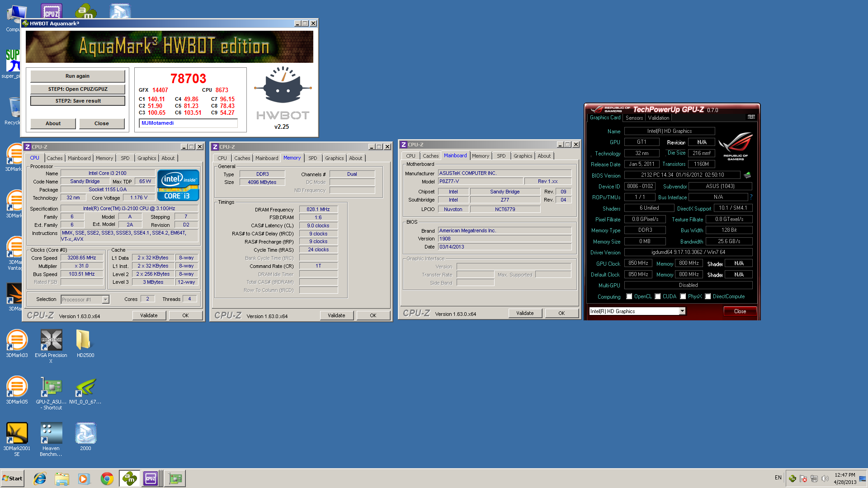Click the About button in Aquamark
Screen dimensions: 868x488
53,123
